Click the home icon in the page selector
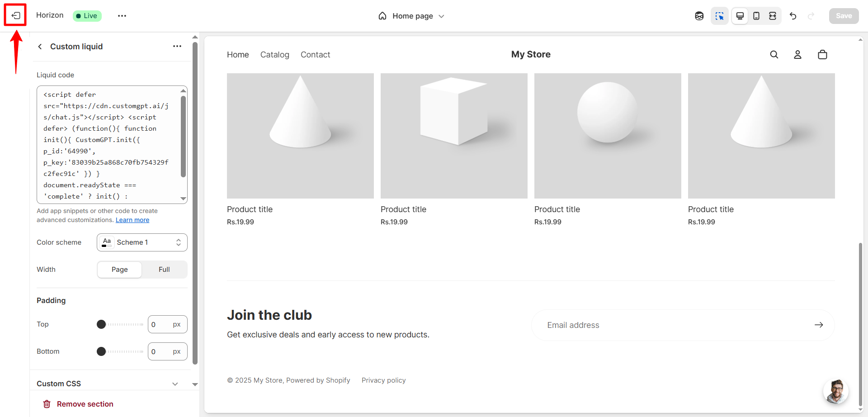 [x=382, y=16]
